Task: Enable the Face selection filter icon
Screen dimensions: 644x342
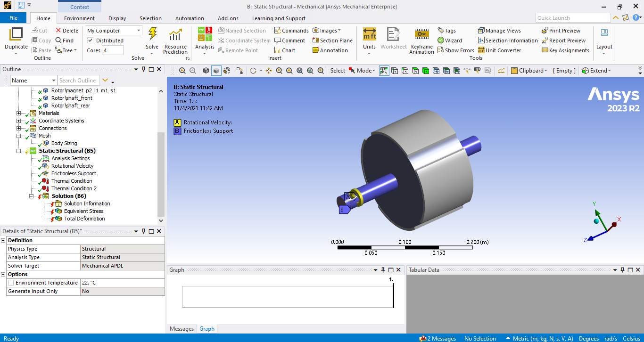Action: [x=415, y=71]
